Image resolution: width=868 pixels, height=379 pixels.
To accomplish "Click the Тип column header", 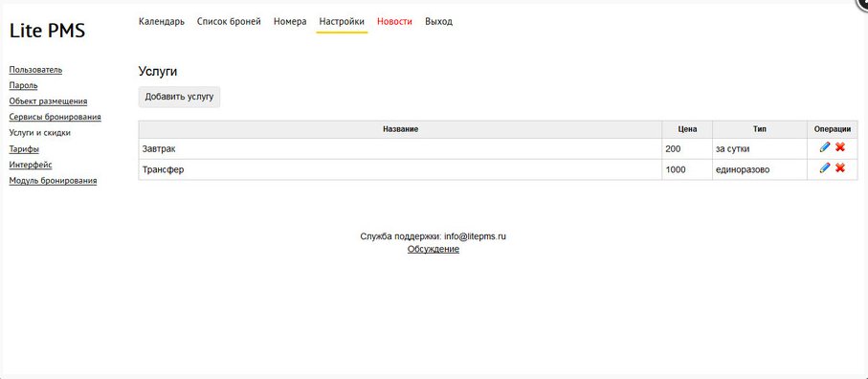I will coord(760,129).
